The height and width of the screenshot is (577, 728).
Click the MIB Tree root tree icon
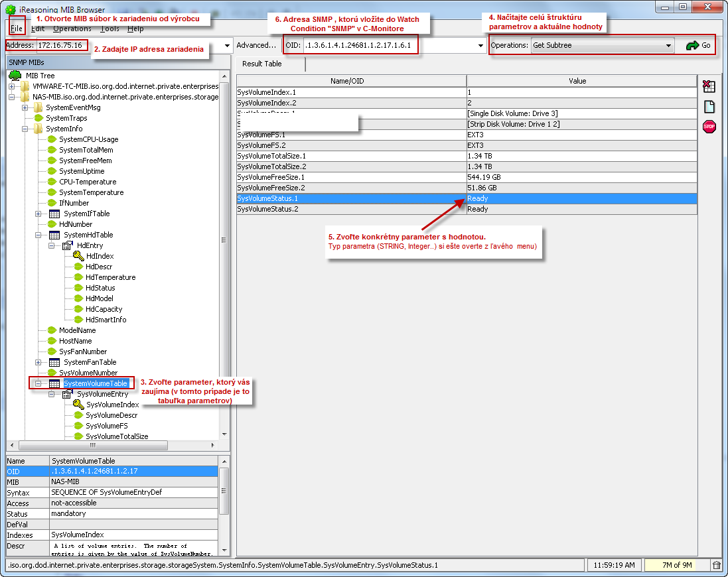pos(15,75)
